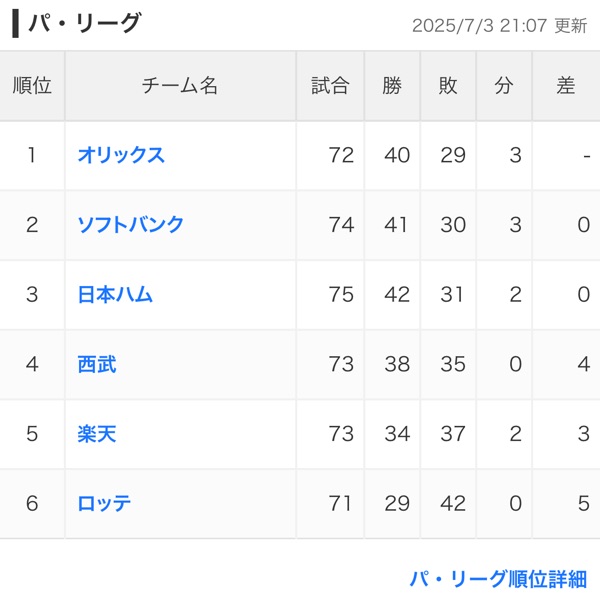Open the オリックス team link
The image size is (600, 600).
[x=121, y=155]
